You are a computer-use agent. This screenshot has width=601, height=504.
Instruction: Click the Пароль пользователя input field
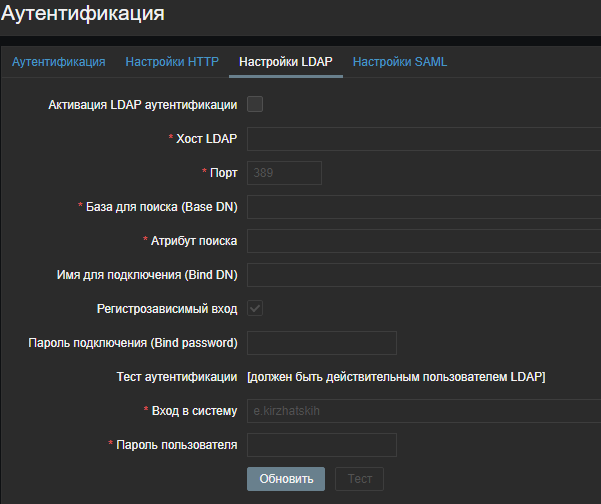[x=322, y=445]
